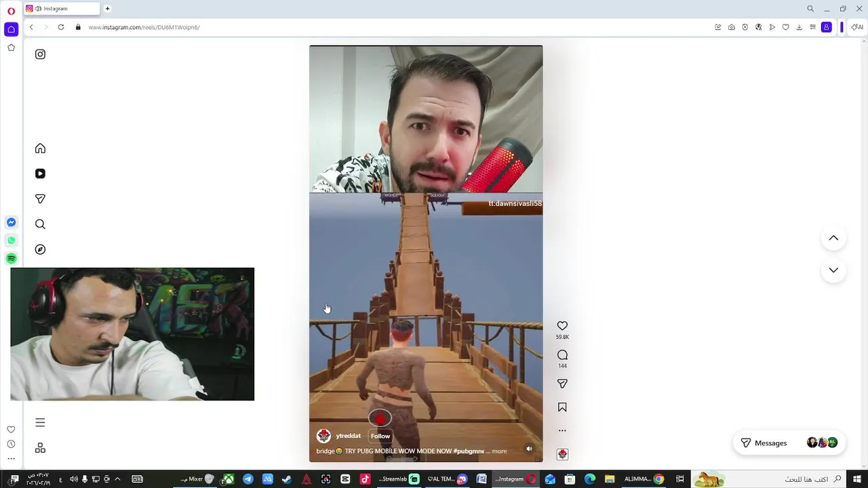Viewport: 868px width, 488px height.
Task: Click the edit page icon in the address bar
Action: (718, 27)
